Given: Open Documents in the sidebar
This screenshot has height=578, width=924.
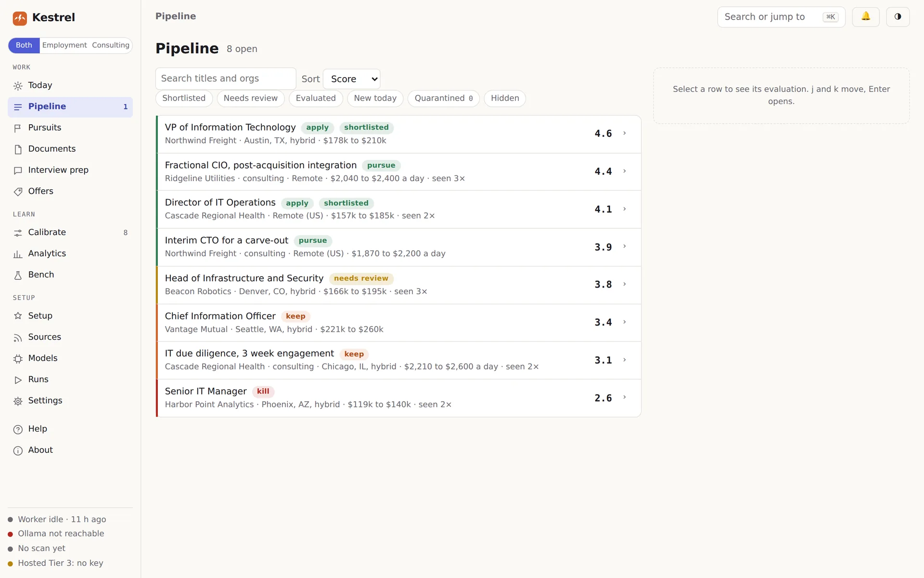Looking at the screenshot, I should point(70,149).
